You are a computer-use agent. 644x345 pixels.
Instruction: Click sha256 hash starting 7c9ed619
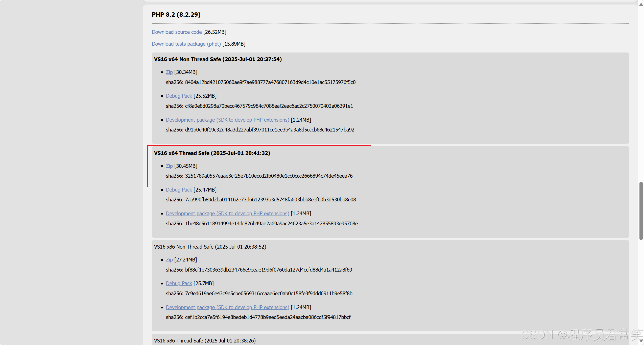point(269,294)
